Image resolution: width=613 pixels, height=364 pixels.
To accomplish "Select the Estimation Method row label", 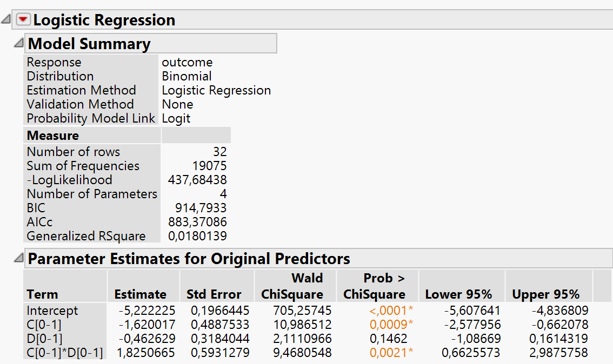I will pyautogui.click(x=81, y=90).
